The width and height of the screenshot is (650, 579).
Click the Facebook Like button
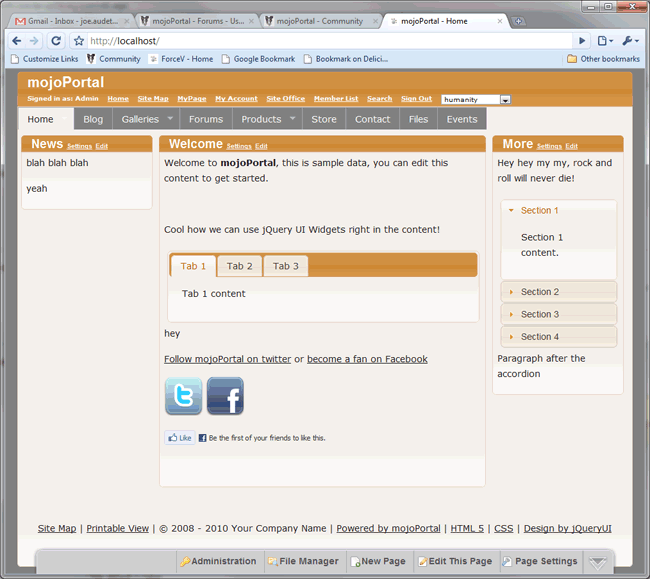[180, 438]
